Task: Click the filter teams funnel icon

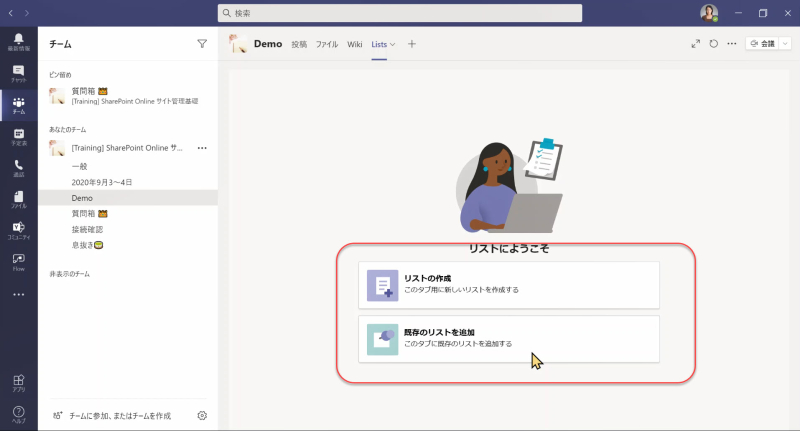Action: coord(202,44)
